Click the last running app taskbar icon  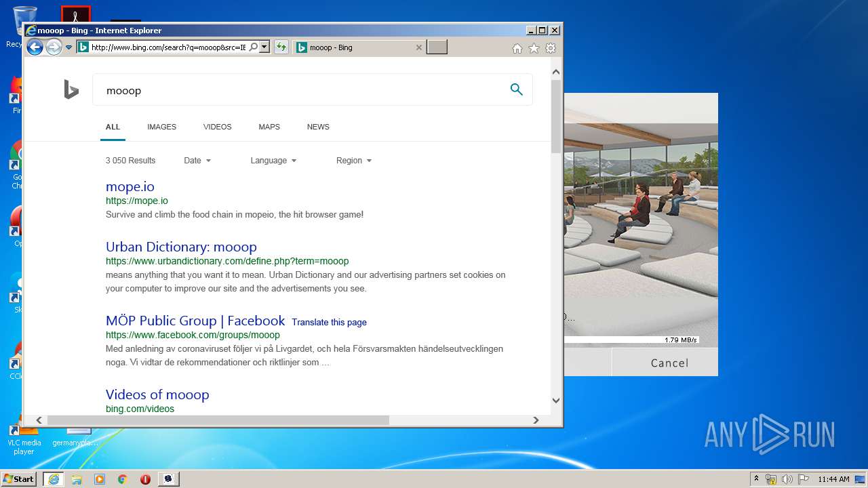click(x=168, y=479)
